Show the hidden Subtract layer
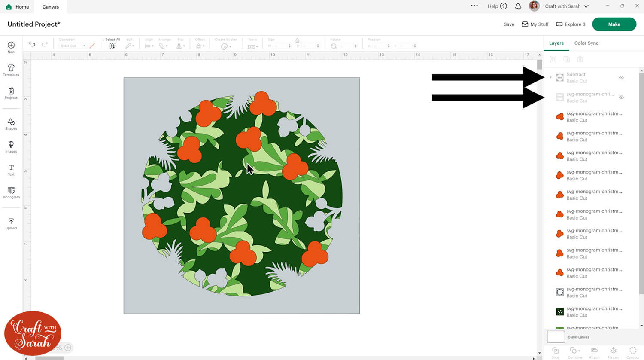 coord(621,78)
